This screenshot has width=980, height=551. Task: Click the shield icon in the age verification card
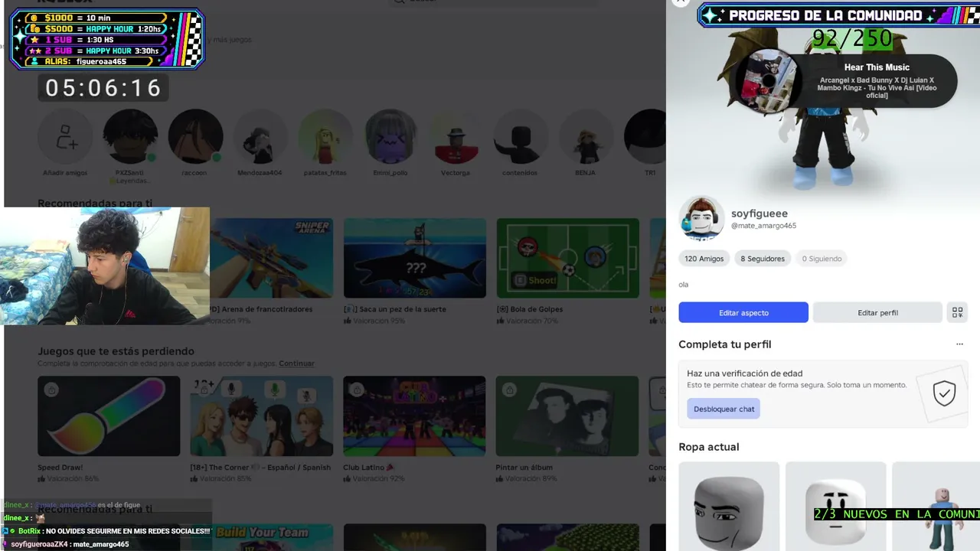(944, 393)
